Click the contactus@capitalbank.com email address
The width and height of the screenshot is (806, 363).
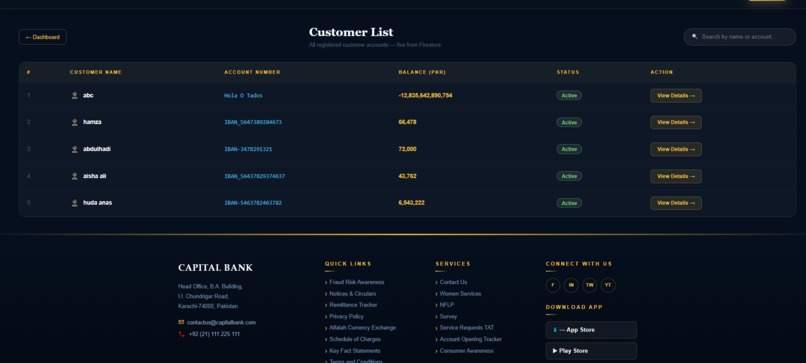pos(221,322)
